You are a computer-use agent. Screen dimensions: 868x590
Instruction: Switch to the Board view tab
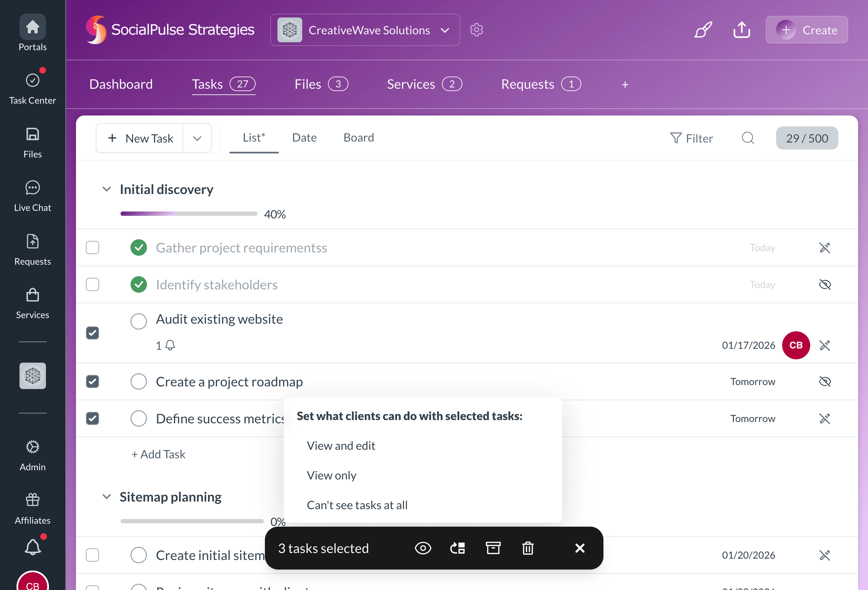(359, 137)
